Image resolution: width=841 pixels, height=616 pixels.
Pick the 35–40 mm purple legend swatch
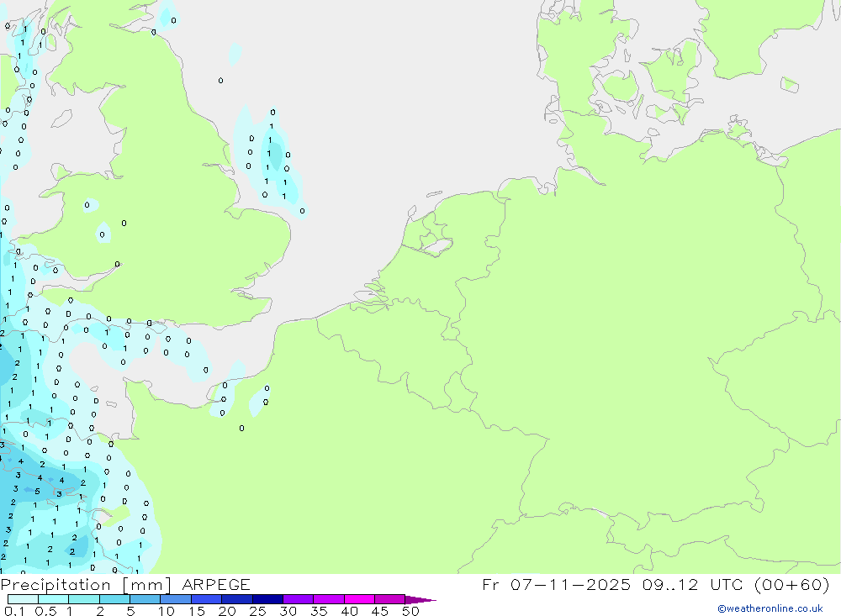[329, 599]
